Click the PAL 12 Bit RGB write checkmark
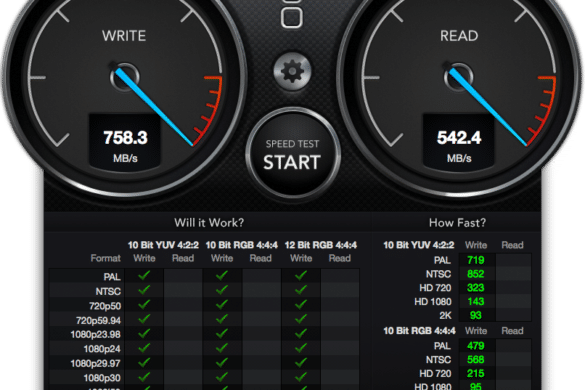The image size is (585, 390). tap(301, 275)
